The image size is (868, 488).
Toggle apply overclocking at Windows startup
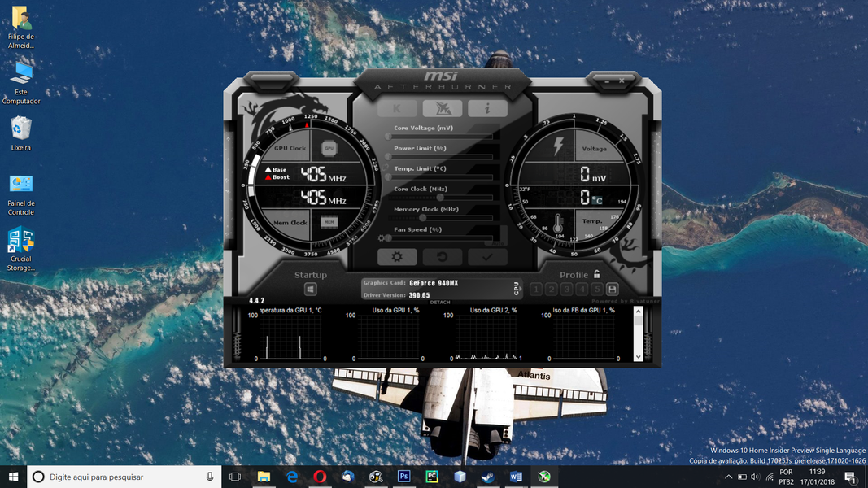tap(311, 290)
